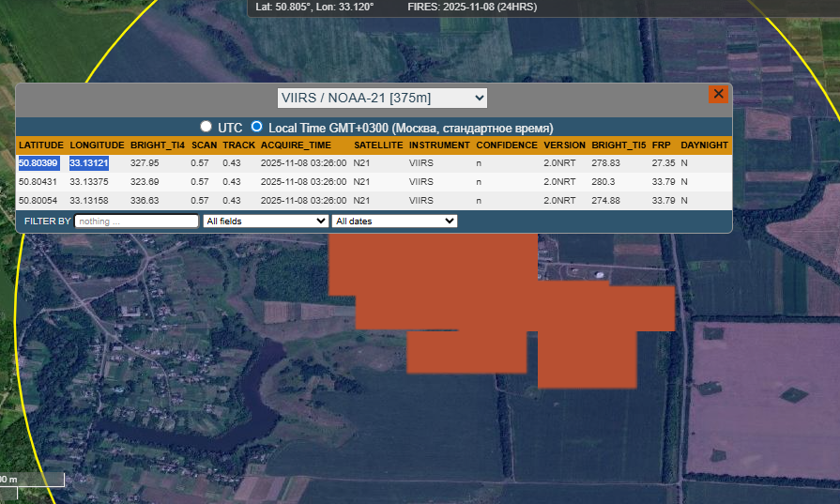Click the DAYNIGHT column header
The image size is (840, 504).
704,145
